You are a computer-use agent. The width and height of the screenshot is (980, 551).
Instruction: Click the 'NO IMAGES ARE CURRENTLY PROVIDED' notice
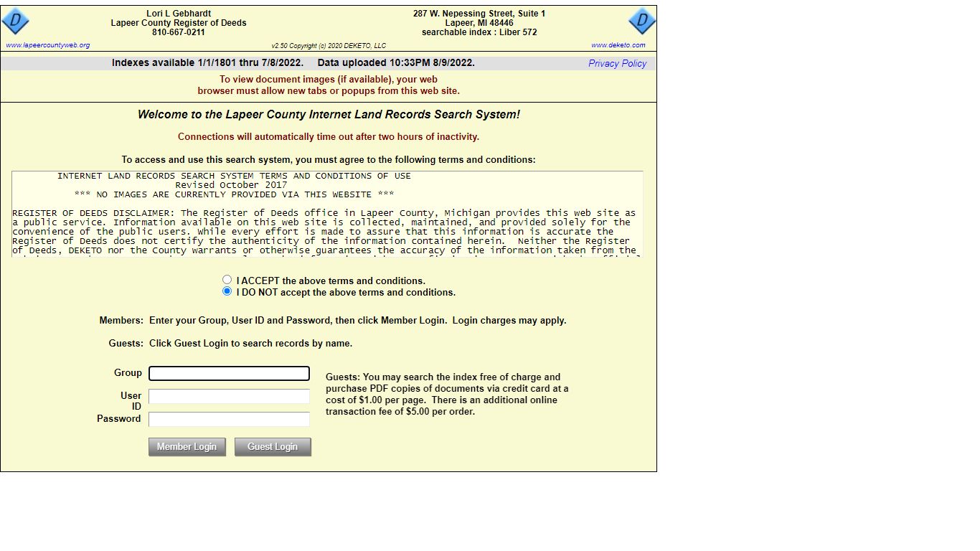[x=234, y=194]
